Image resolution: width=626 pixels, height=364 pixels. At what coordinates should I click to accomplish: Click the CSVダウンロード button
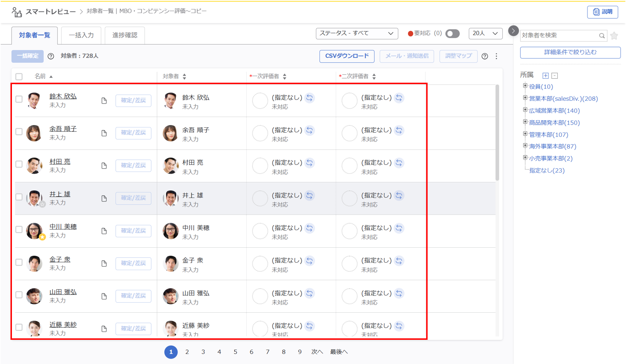pyautogui.click(x=347, y=56)
